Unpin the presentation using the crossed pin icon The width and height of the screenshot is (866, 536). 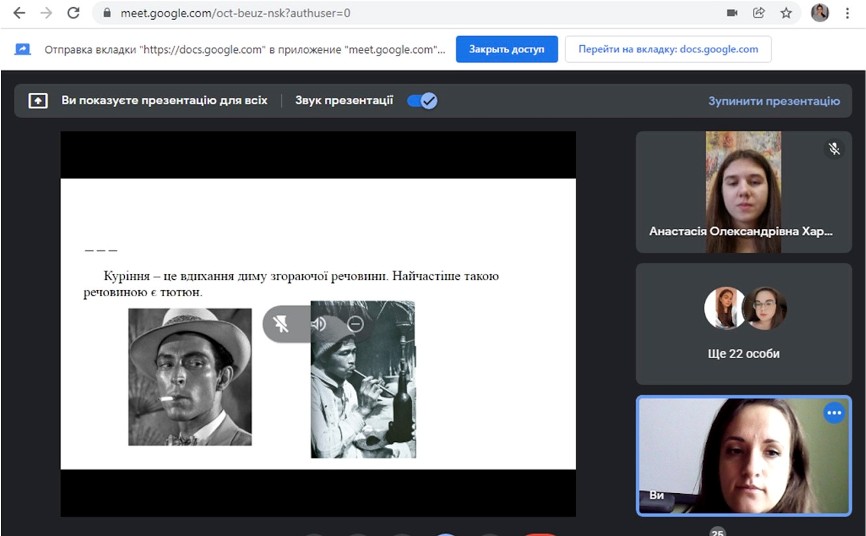(x=282, y=324)
